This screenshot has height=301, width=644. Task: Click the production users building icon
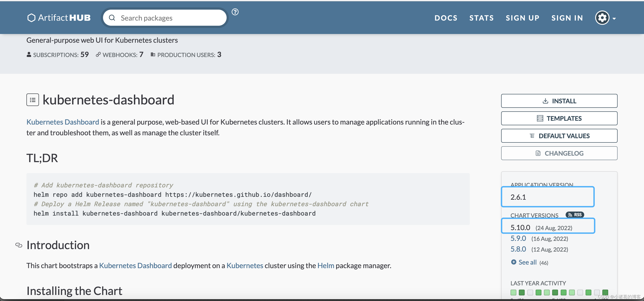coord(153,54)
